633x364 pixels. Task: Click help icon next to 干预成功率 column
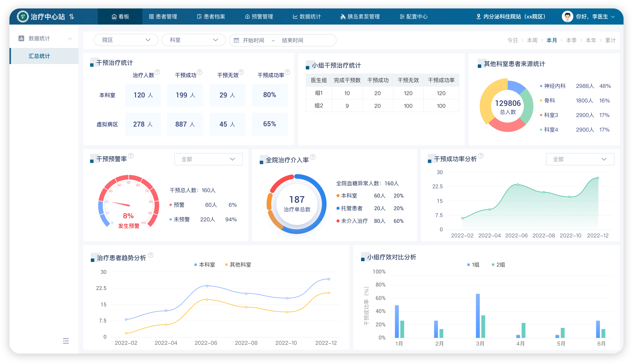(x=288, y=72)
